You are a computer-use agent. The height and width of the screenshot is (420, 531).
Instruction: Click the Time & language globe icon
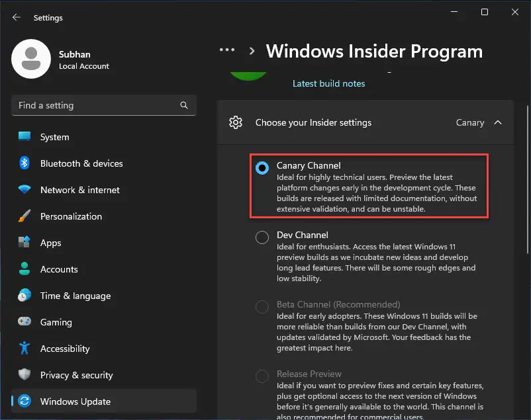pyautogui.click(x=24, y=295)
